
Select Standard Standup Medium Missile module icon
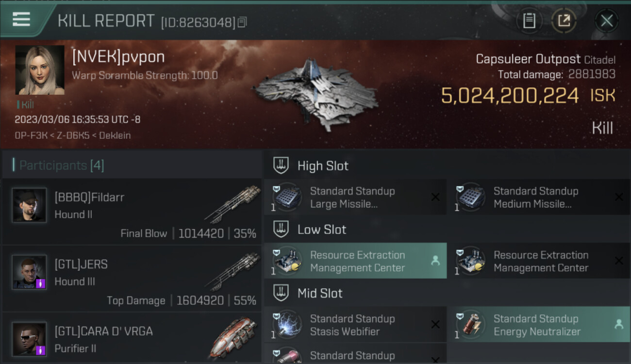[471, 197]
